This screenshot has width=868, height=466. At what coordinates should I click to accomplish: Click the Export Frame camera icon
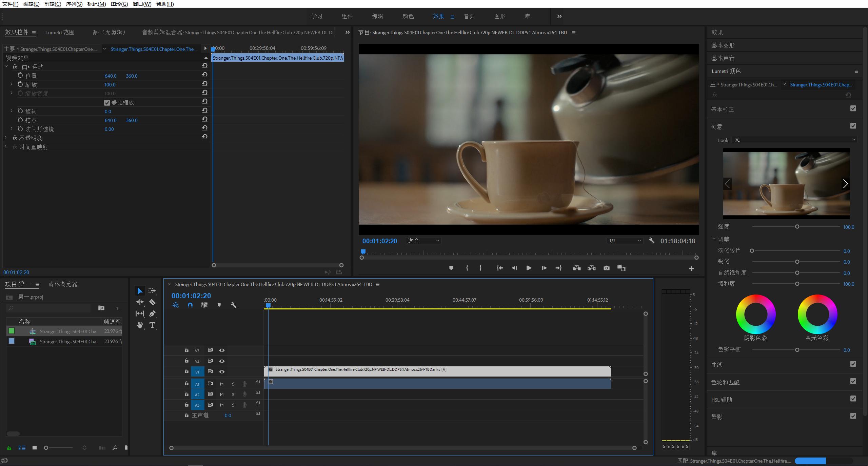click(606, 268)
